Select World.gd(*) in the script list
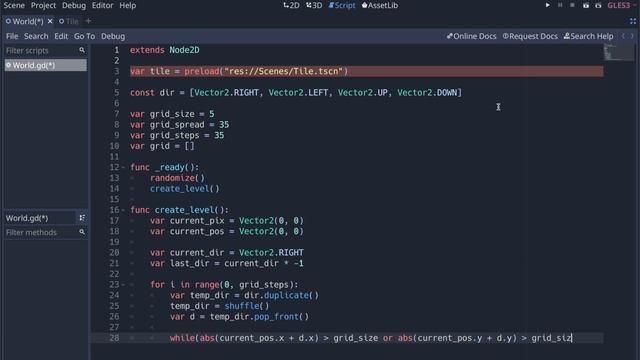640x360 pixels. (x=45, y=65)
